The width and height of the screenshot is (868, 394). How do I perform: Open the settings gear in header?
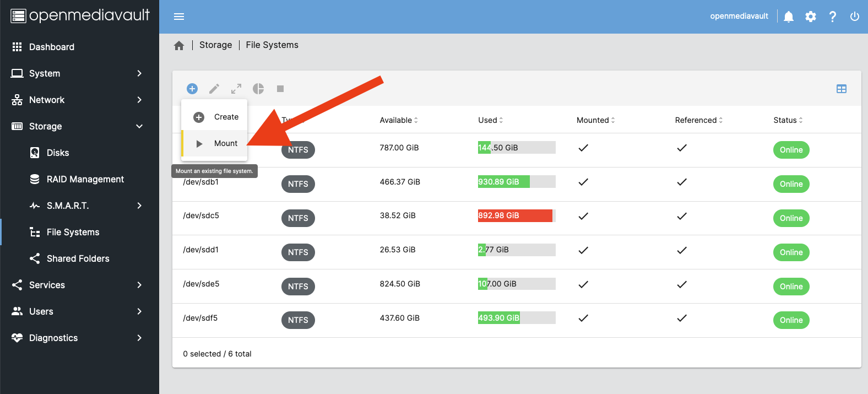point(811,17)
